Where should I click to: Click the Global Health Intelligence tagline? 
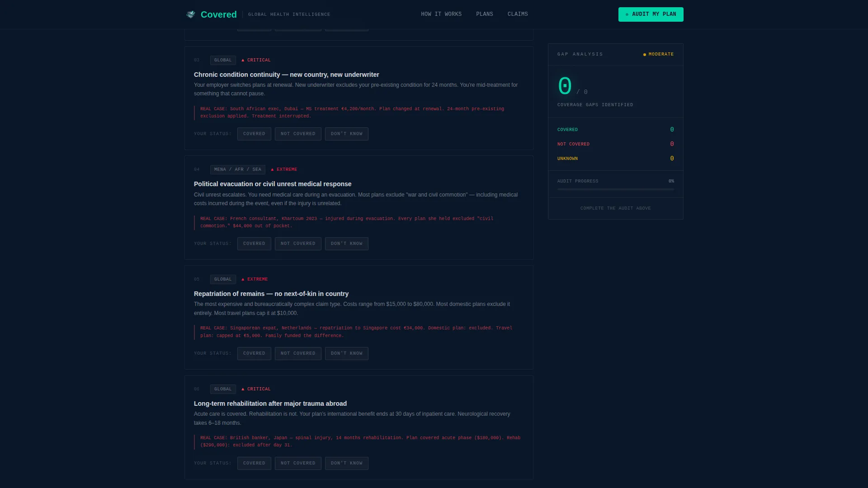tap(289, 14)
